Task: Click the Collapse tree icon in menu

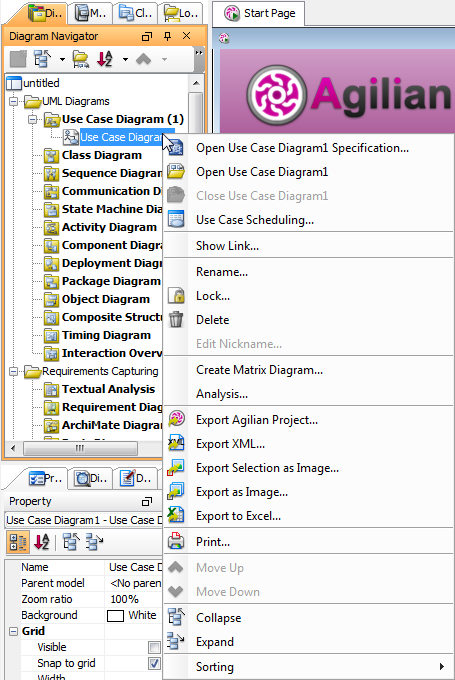Action: (176, 617)
